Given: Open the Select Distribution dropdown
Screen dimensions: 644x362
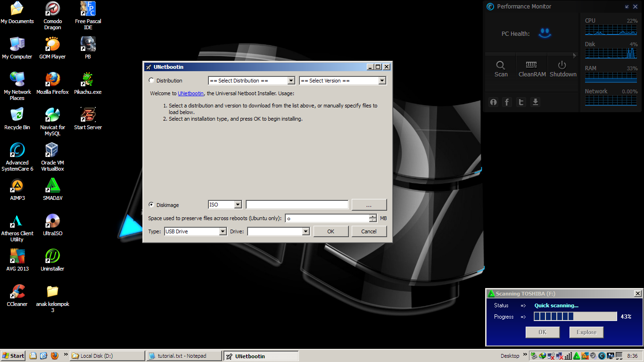Looking at the screenshot, I should click(x=251, y=81).
